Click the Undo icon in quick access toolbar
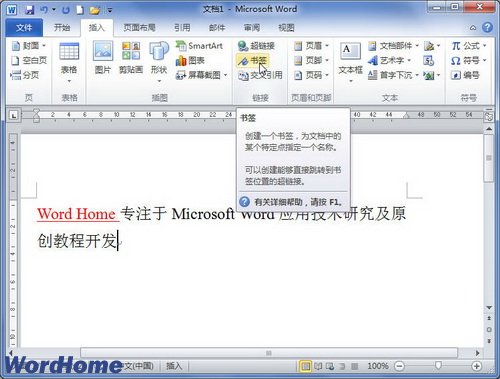Screen dimensions: 500x379 click(x=44, y=10)
